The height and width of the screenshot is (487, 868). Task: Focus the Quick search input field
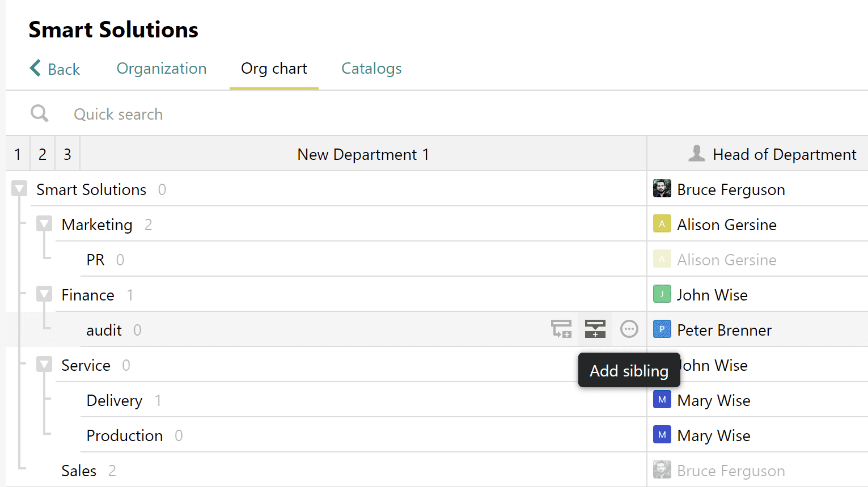click(340, 114)
